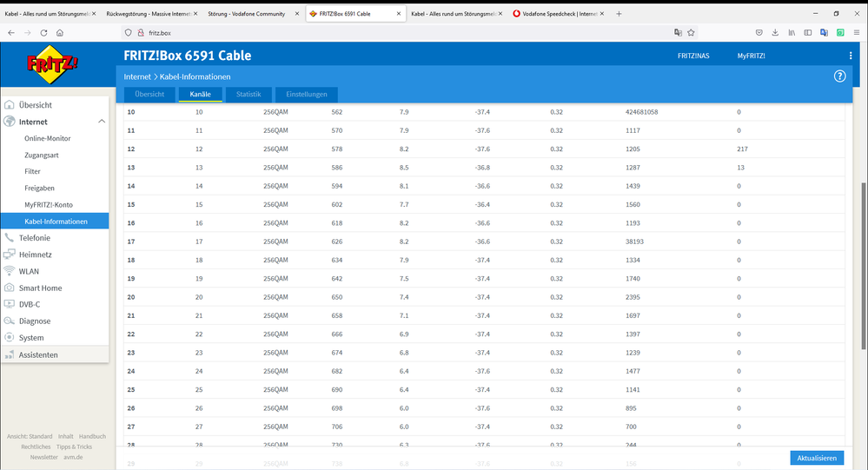Reload the page with browser refresh icon
This screenshot has width=868, height=470.
43,33
